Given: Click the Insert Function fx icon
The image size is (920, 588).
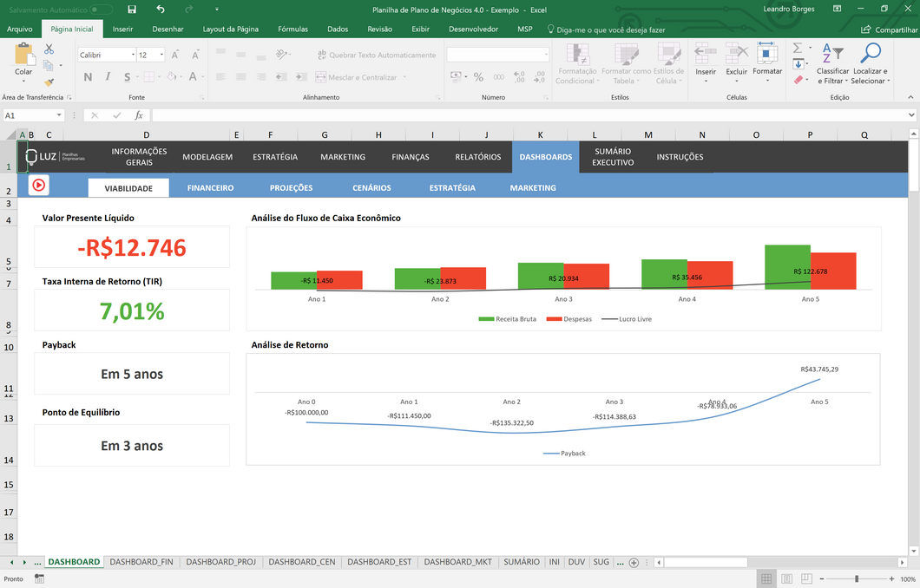Looking at the screenshot, I should 139,115.
